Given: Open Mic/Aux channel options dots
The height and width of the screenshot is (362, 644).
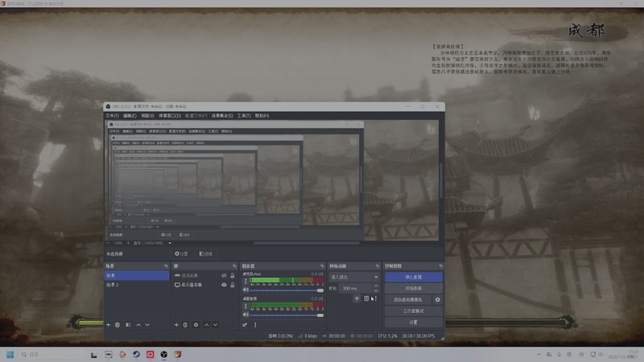Looking at the screenshot, I should point(246,281).
